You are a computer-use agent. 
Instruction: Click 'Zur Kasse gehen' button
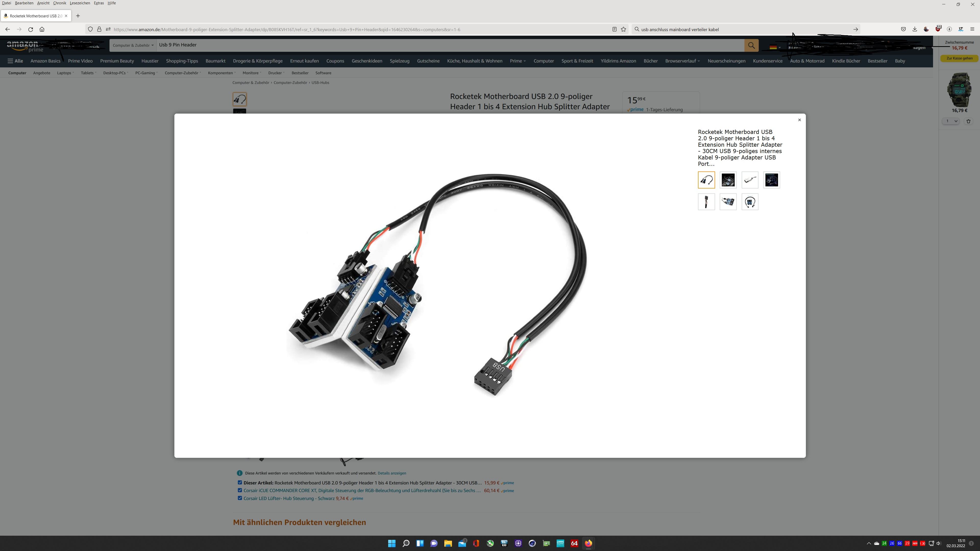959,58
